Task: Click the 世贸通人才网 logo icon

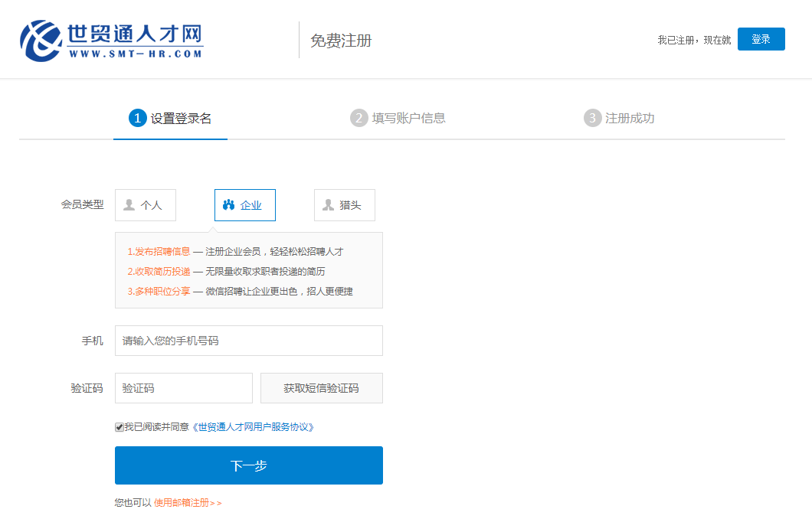Action: point(41,40)
